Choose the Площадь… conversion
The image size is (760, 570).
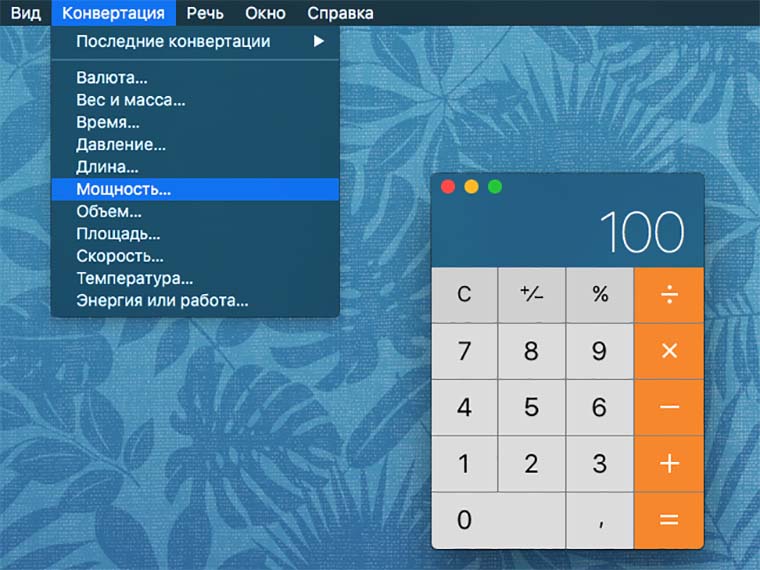coord(195,234)
